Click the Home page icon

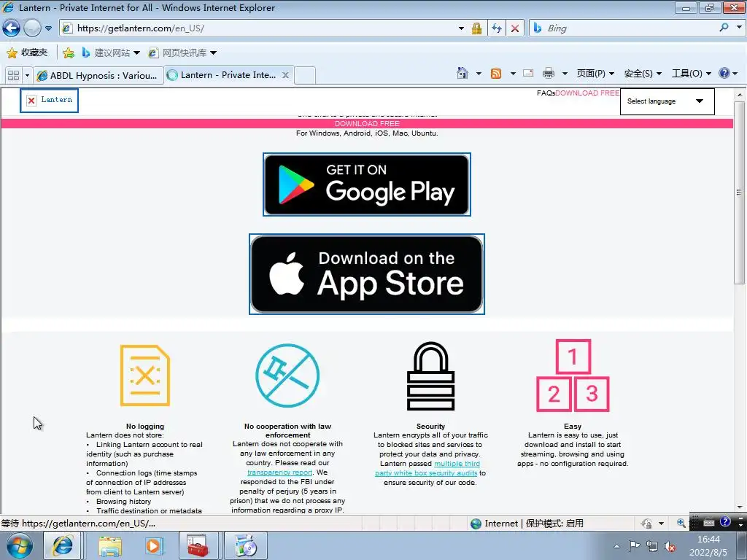462,73
